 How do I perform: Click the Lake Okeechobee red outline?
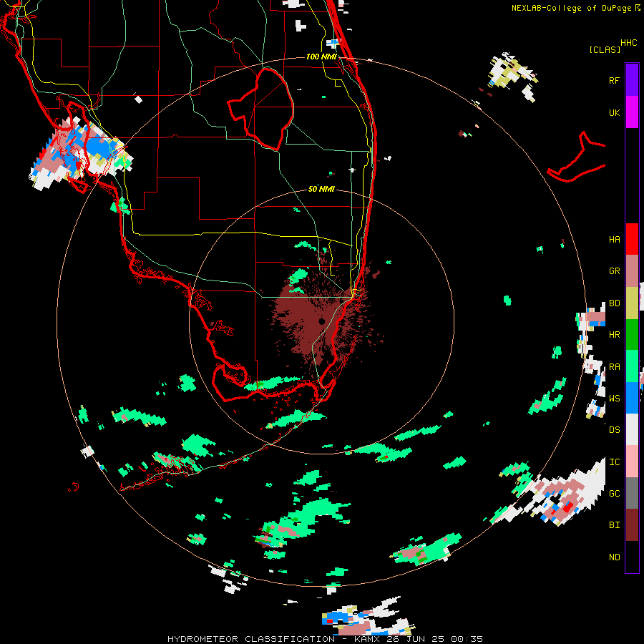point(262,109)
